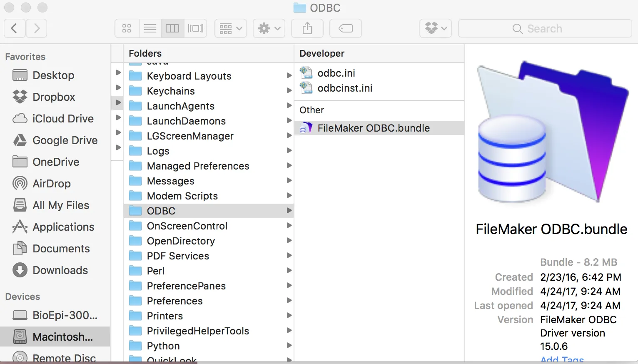The image size is (638, 364).
Task: Switch to icon view
Action: [127, 28]
